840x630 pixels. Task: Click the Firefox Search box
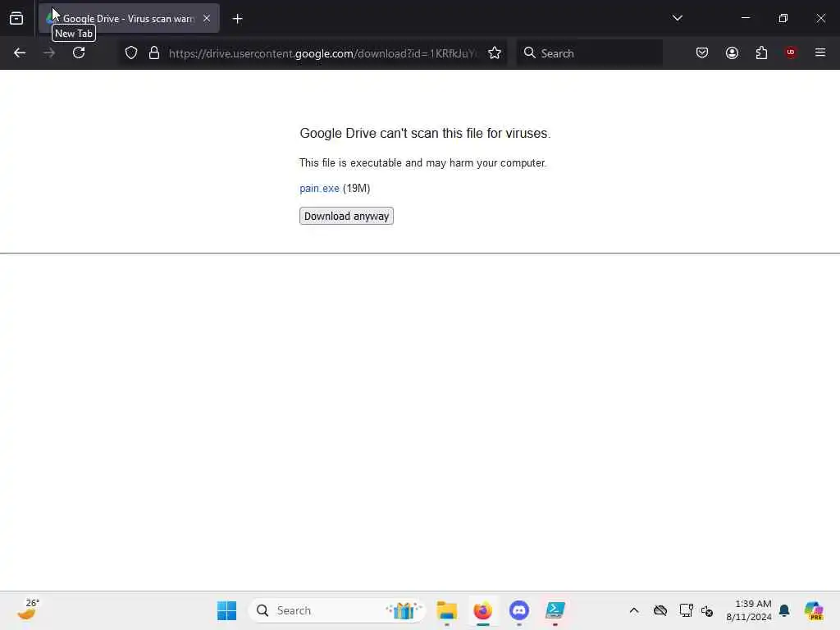pyautogui.click(x=589, y=53)
